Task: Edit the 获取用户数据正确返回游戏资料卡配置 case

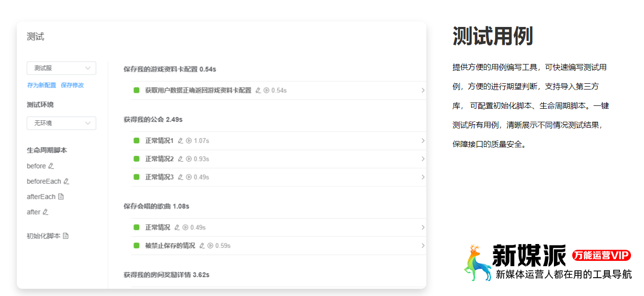Action: (258, 90)
